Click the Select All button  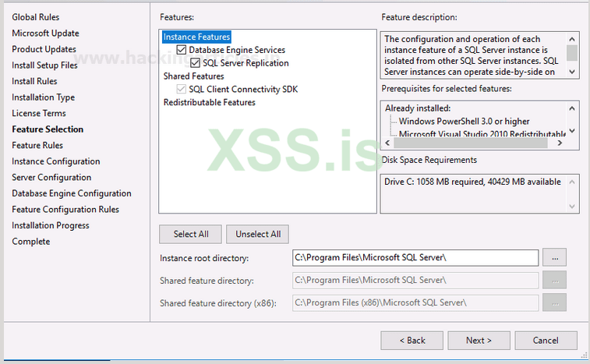pos(190,234)
